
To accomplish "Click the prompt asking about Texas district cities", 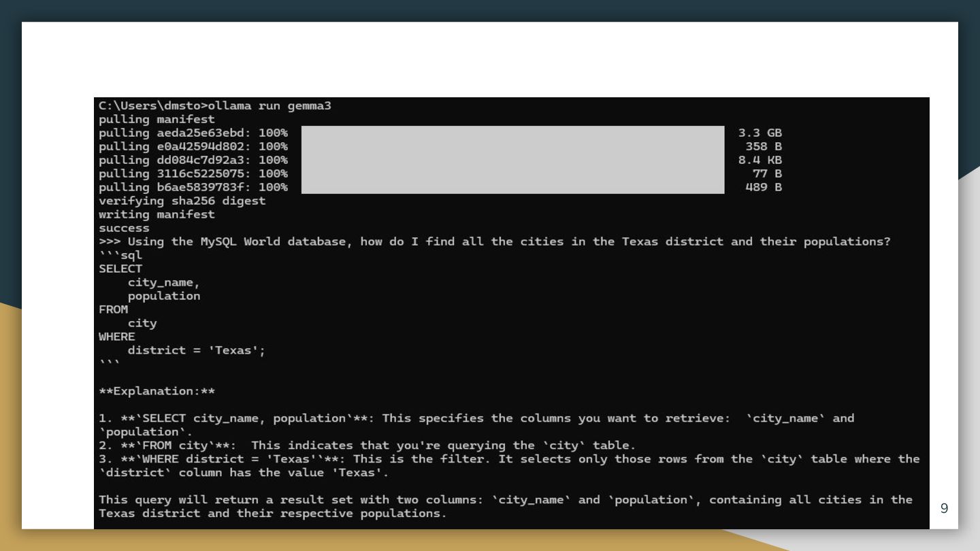I will click(495, 242).
